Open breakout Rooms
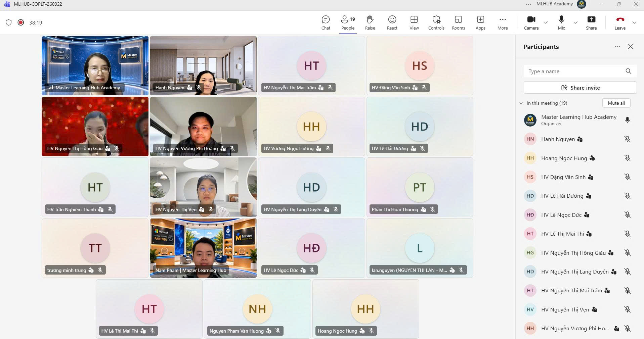The width and height of the screenshot is (644, 339). [458, 23]
